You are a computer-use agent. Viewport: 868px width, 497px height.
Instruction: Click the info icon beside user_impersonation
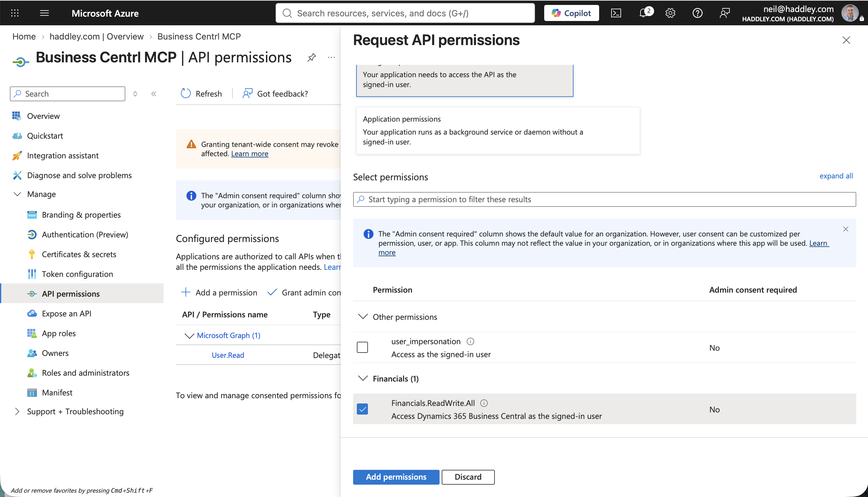(470, 341)
